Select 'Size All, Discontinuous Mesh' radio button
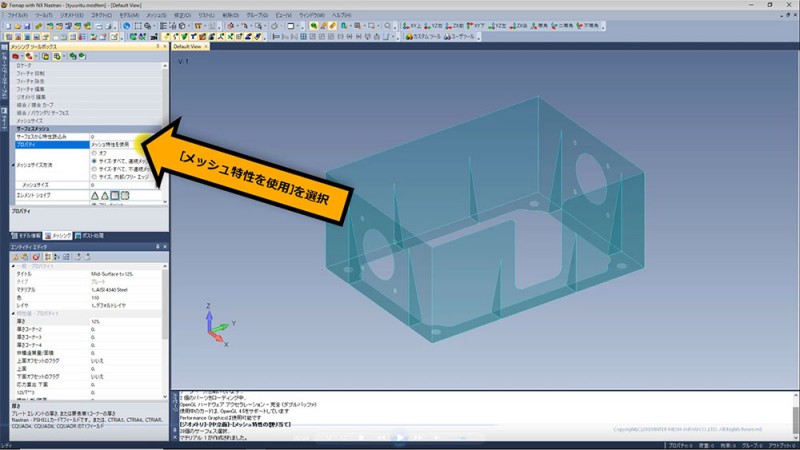This screenshot has width=800, height=450. 94,169
